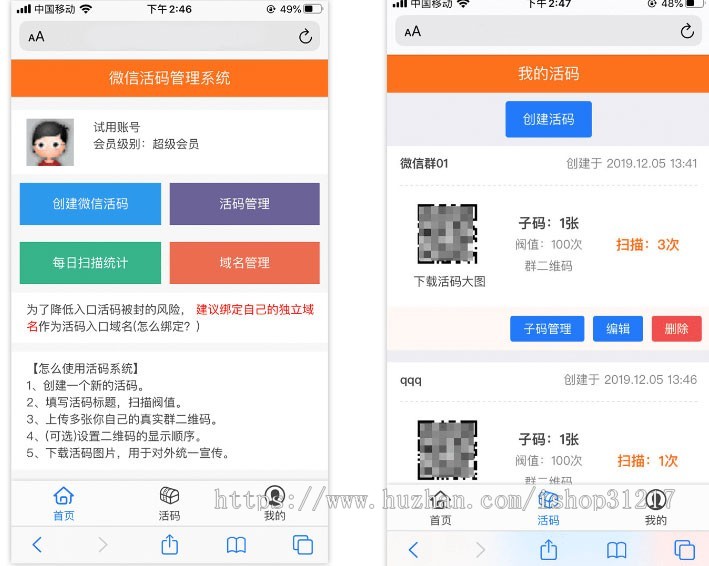709x566 pixels.
Task: Tap the right phone address bar
Action: pos(548,31)
